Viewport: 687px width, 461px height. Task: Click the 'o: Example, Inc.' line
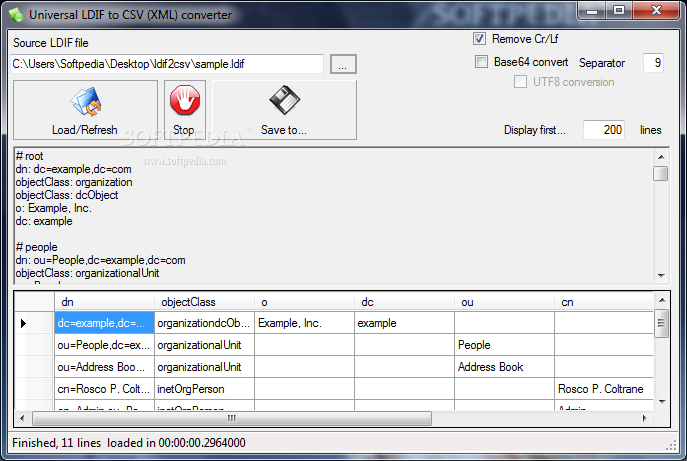click(x=53, y=208)
